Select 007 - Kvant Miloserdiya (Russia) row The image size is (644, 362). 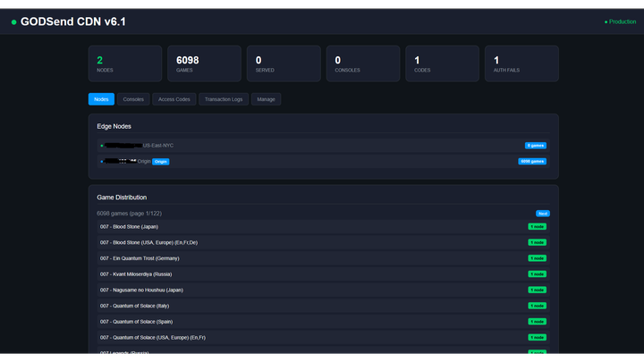(x=268, y=274)
